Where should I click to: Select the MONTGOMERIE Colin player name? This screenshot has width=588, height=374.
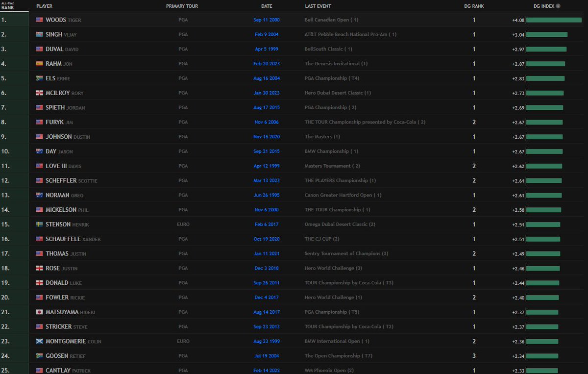73,341
